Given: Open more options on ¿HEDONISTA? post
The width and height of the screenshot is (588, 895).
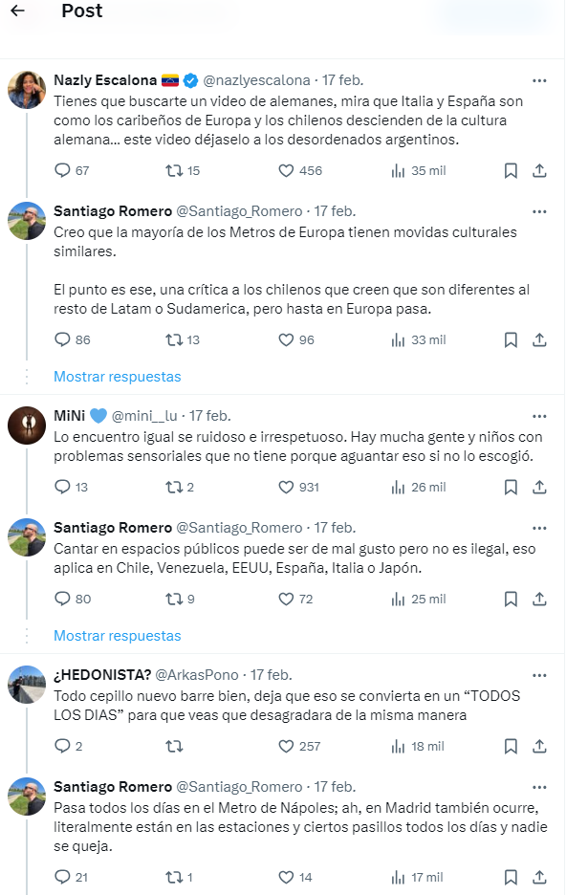Looking at the screenshot, I should pyautogui.click(x=539, y=675).
